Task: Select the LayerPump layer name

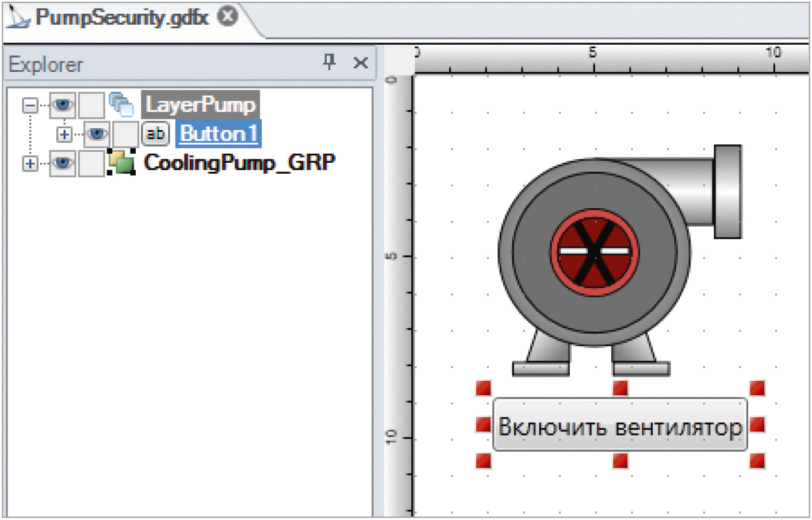Action: pos(200,105)
